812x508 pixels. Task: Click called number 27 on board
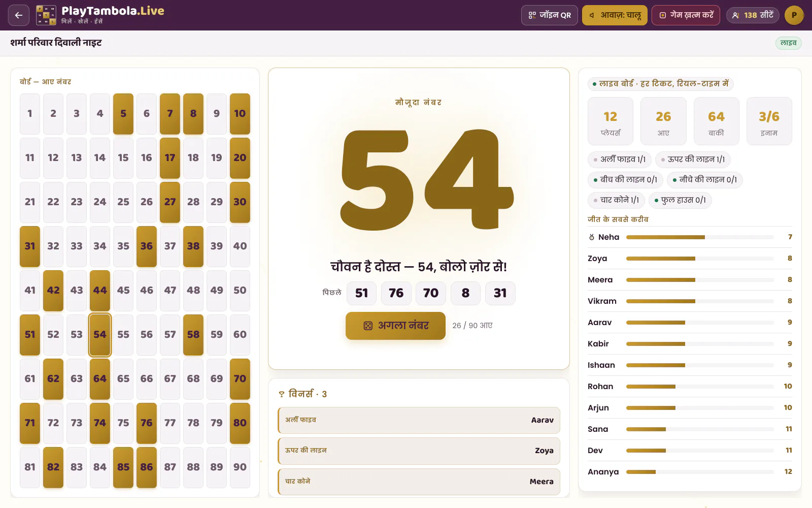coord(170,202)
